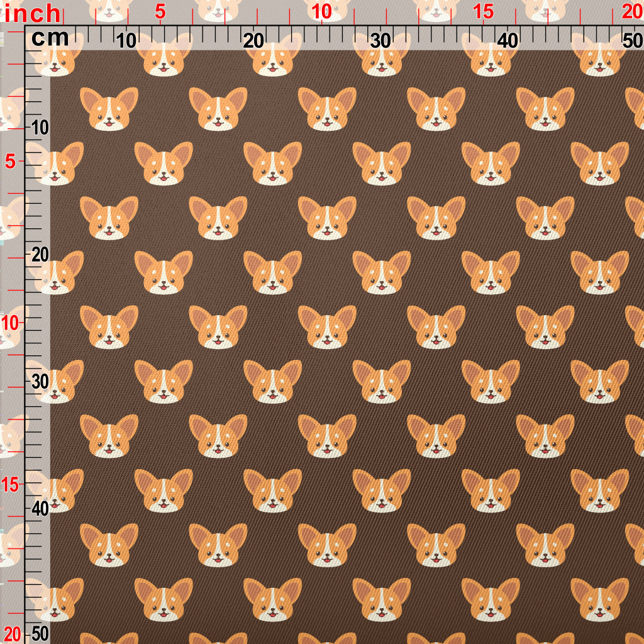Select red 15 on horizontal inch ruler
This screenshot has width=644, height=644.
pyautogui.click(x=483, y=12)
